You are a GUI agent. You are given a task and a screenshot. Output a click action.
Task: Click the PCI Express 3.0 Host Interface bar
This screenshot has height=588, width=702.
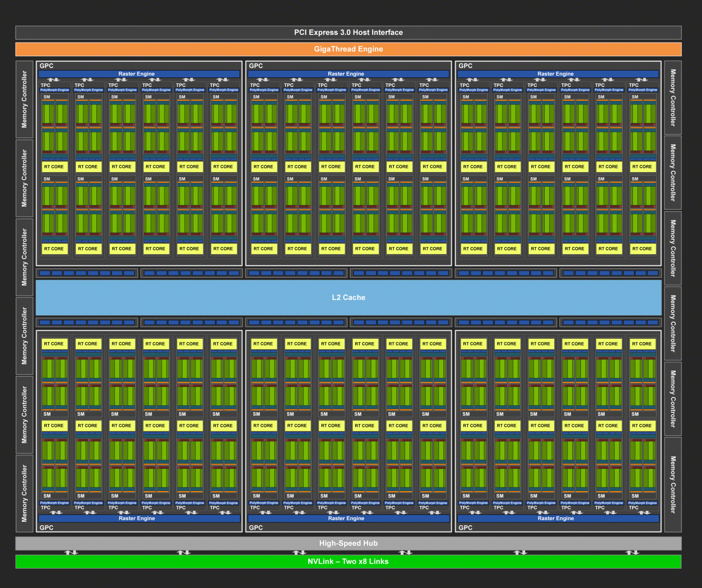pos(348,33)
